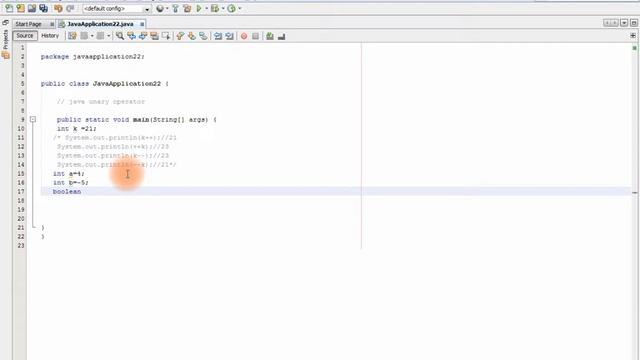This screenshot has width=640, height=360.
Task: Select the JavaApplication22.java tab
Action: (x=100, y=24)
